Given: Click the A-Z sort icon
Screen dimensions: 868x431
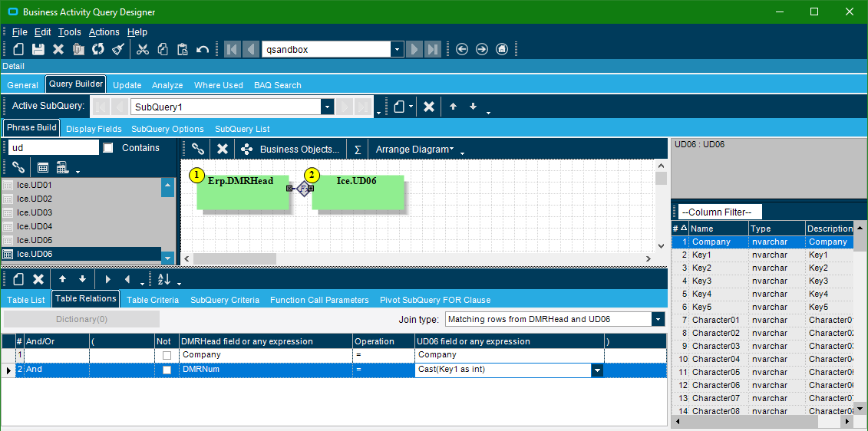Looking at the screenshot, I should pyautogui.click(x=164, y=279).
